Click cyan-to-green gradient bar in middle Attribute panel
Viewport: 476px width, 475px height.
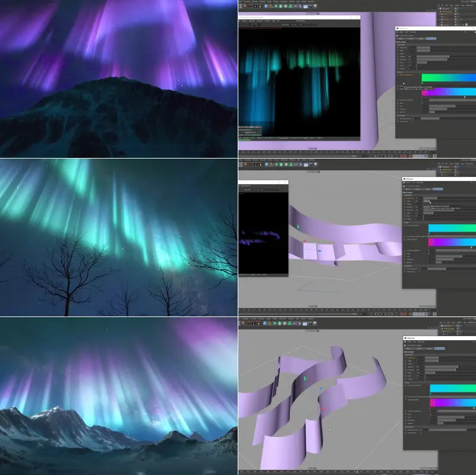point(452,228)
